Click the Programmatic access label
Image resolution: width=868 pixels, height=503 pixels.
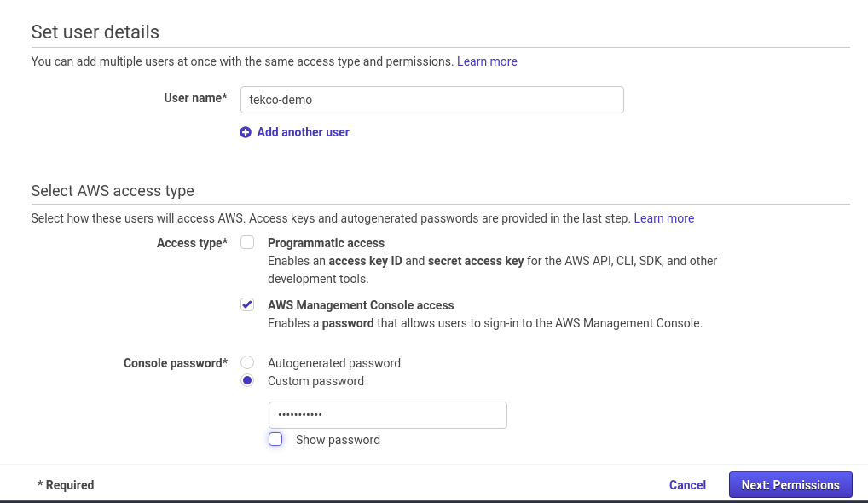point(326,243)
